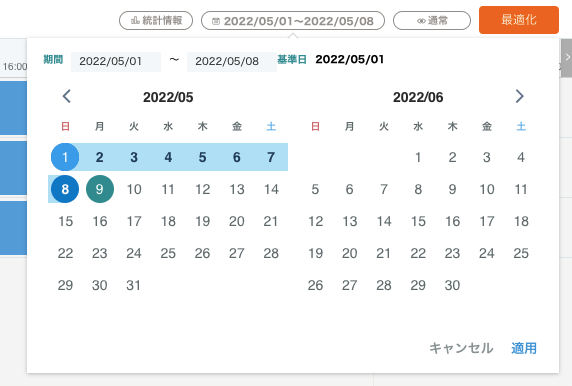Switch the 通常 display mode
The image size is (572, 386).
432,20
